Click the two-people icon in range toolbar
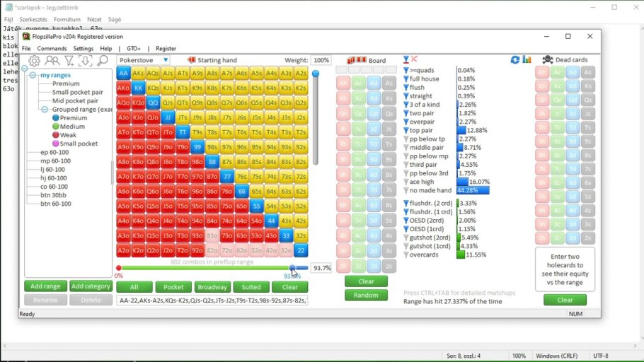Image resolution: width=644 pixels, height=362 pixels. click(x=52, y=61)
